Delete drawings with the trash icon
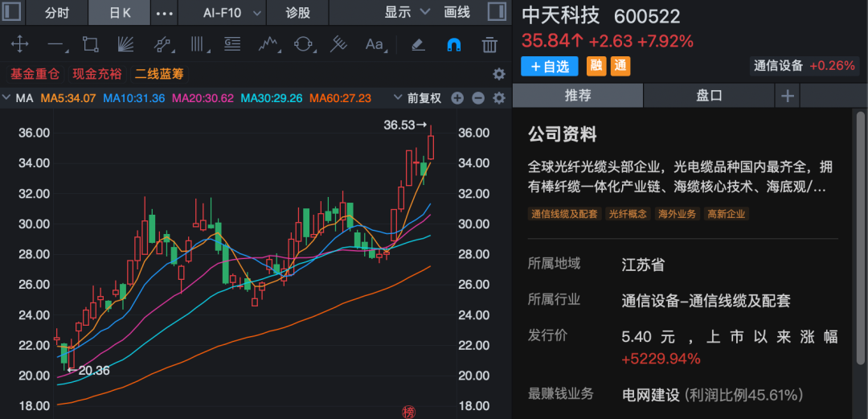This screenshot has width=868, height=419. tap(489, 44)
